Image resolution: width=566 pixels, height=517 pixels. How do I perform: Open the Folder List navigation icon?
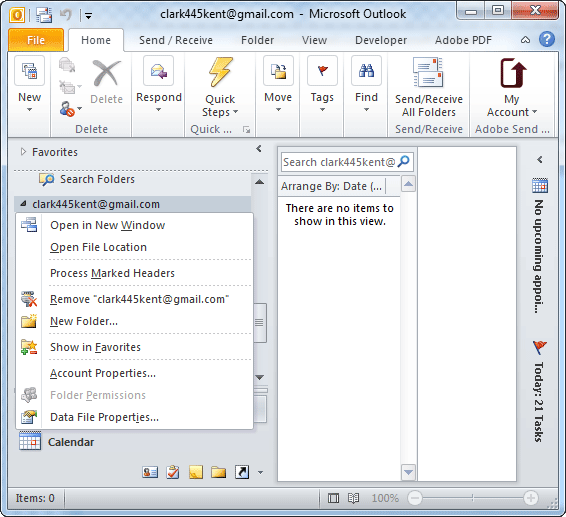[x=218, y=472]
